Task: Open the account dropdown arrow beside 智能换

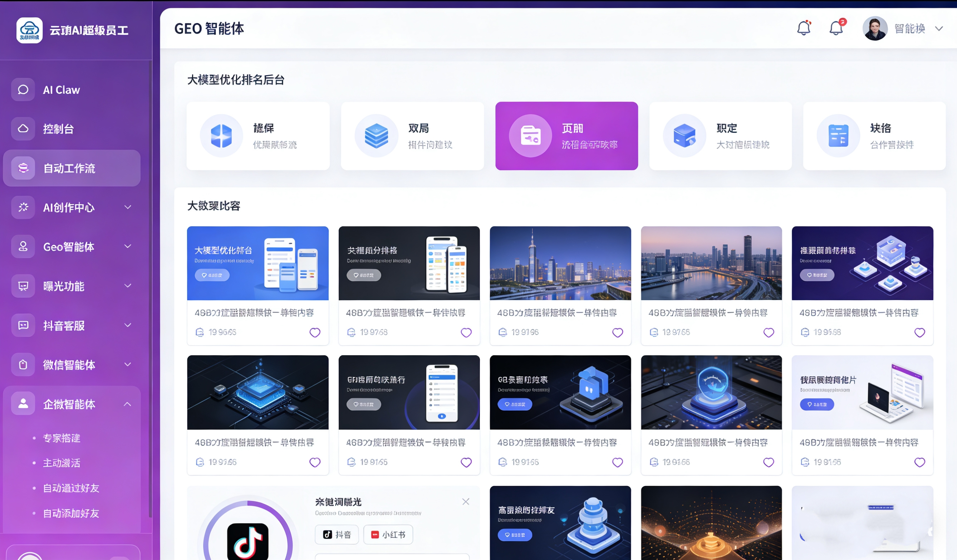Action: [939, 29]
